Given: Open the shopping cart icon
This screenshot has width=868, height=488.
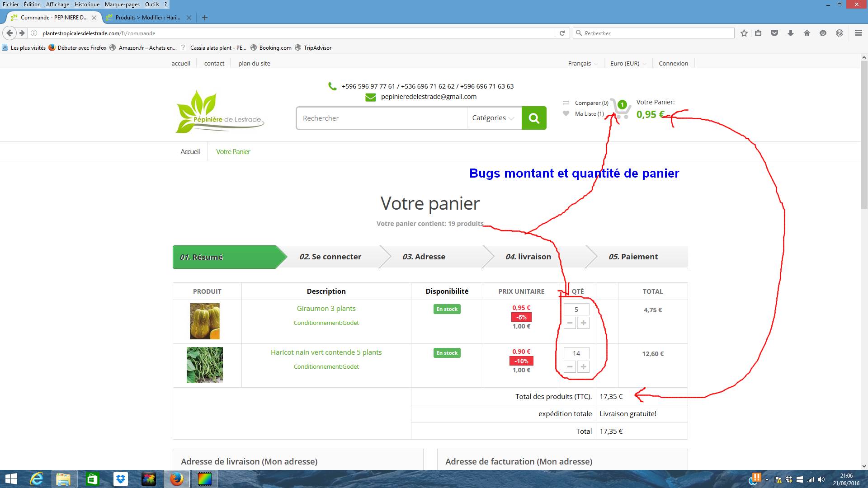Looking at the screenshot, I should pyautogui.click(x=620, y=109).
